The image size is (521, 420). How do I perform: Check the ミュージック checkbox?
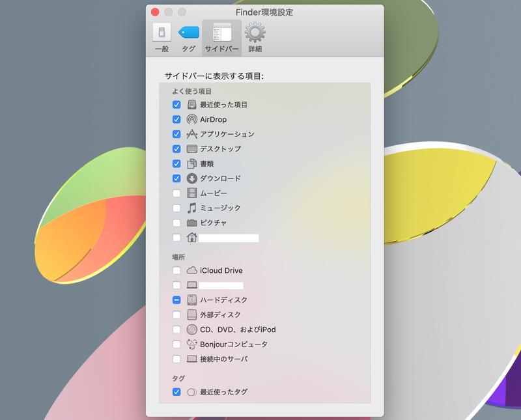click(176, 208)
